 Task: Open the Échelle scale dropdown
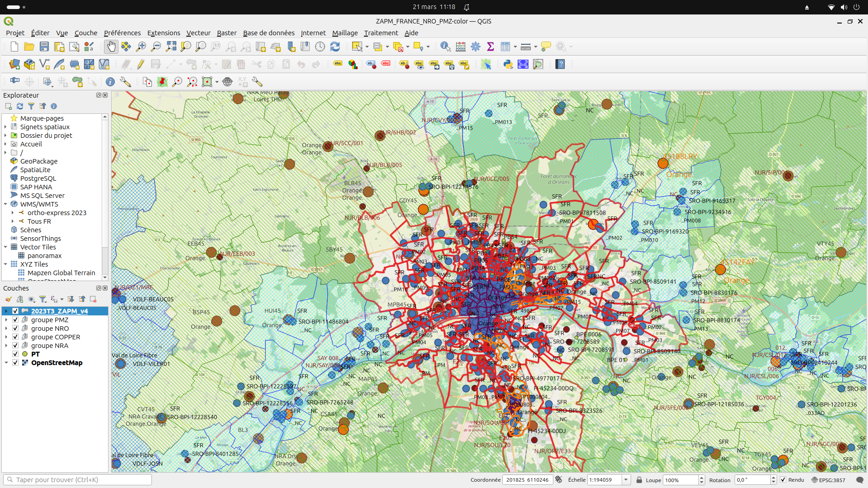tap(626, 480)
